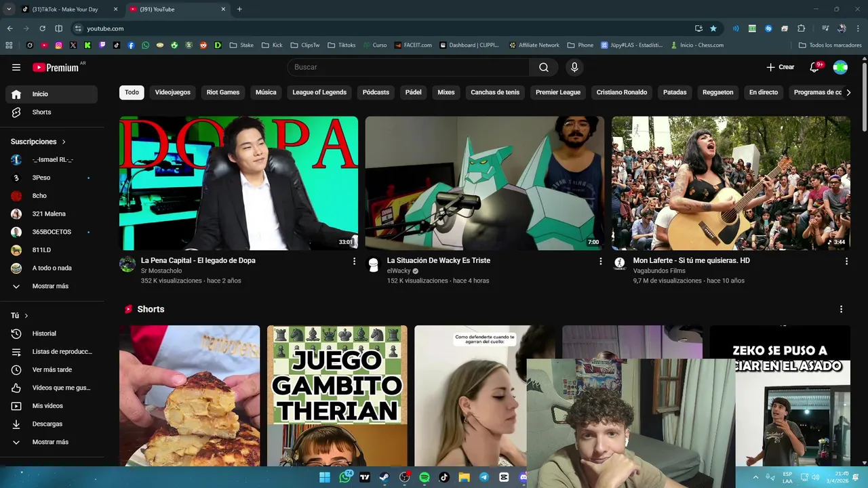868x488 pixels.
Task: Open Ver más tarde in the sidebar
Action: tap(52, 369)
